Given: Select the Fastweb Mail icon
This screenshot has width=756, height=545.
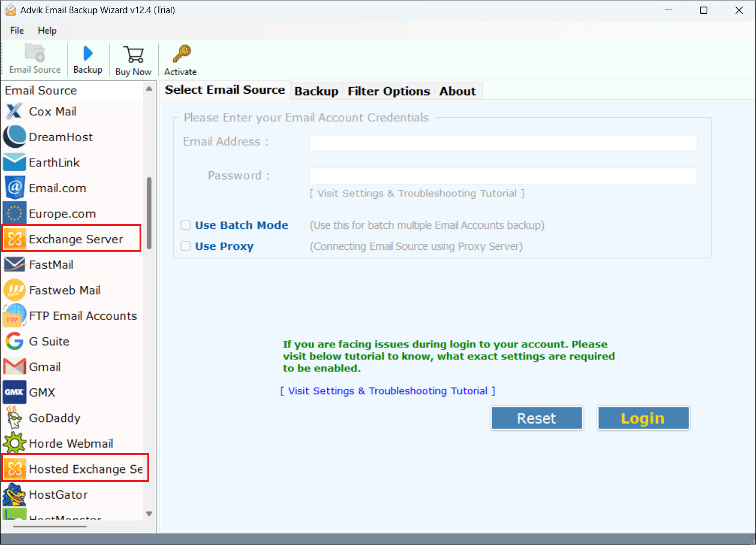Looking at the screenshot, I should [14, 290].
